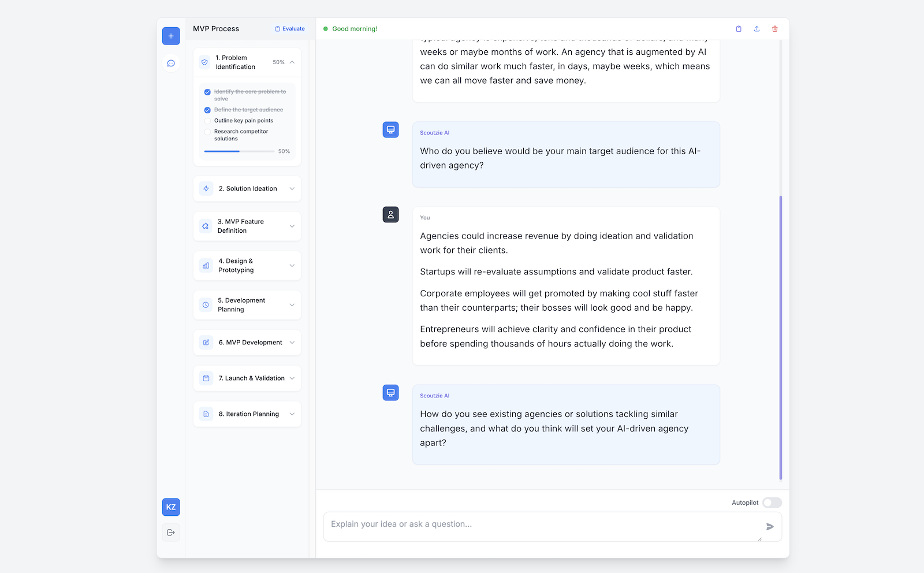Open the Launch & Validation step
Image resolution: width=924 pixels, height=573 pixels.
[x=247, y=378]
